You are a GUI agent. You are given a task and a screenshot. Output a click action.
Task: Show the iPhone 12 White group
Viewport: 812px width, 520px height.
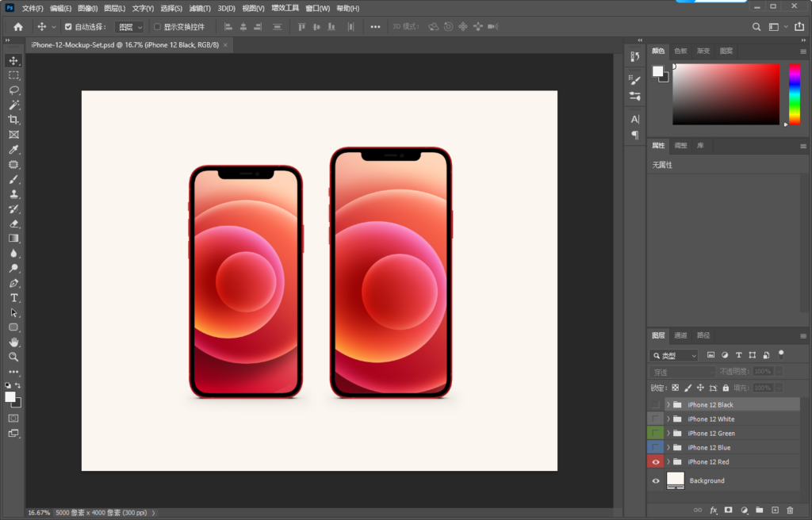tap(656, 419)
